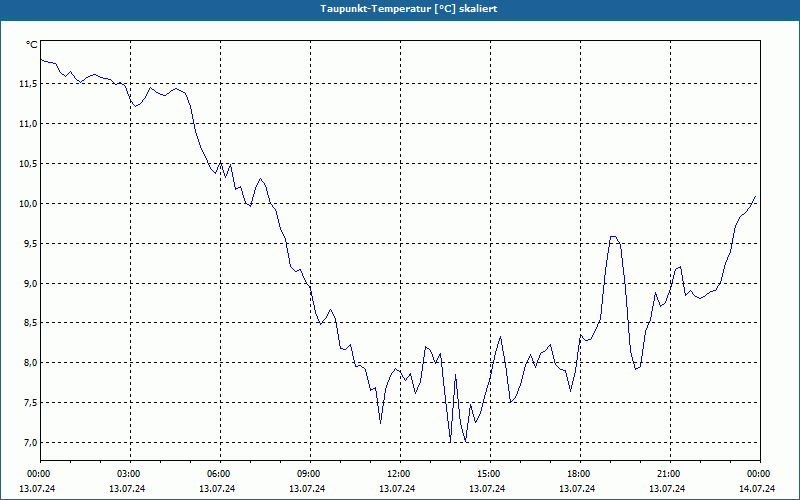Image resolution: width=800 pixels, height=500 pixels.
Task: Click the 09:00 time axis label
Action: point(310,474)
